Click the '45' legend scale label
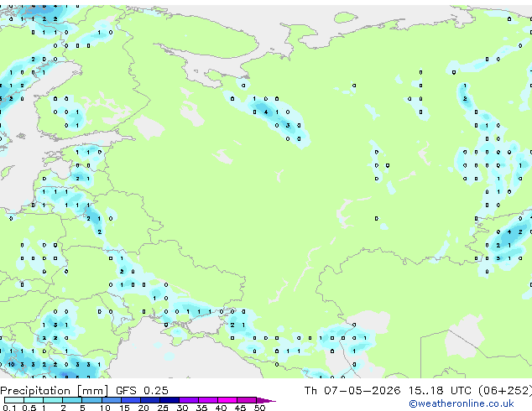The height and width of the screenshot is (411, 532). tap(240, 408)
